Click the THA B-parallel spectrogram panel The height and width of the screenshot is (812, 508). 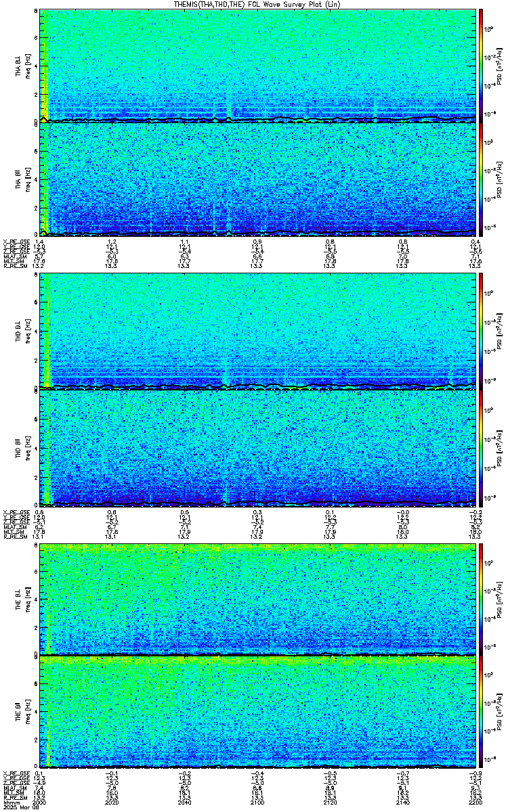pyautogui.click(x=257, y=179)
